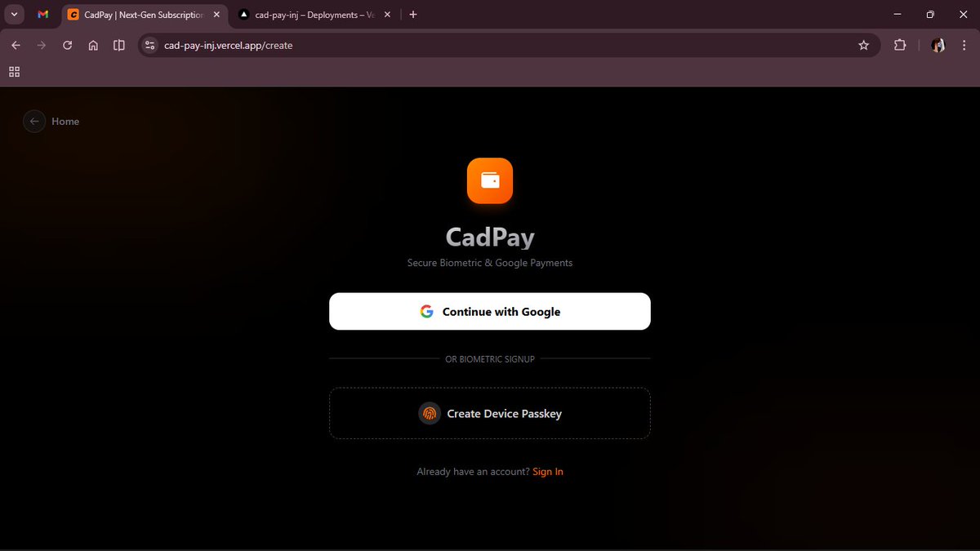Screen dimensions: 980x551
Task: Open the browser profile avatar
Action: [938, 46]
